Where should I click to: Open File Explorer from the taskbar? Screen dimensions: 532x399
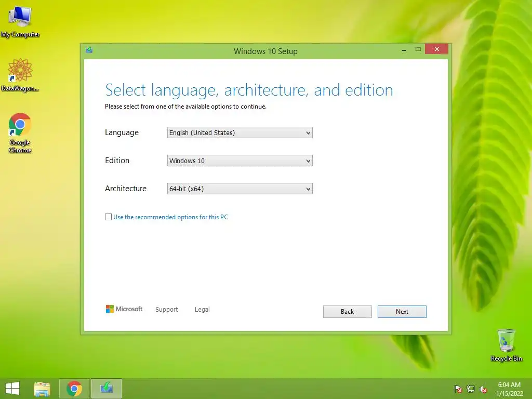click(42, 389)
